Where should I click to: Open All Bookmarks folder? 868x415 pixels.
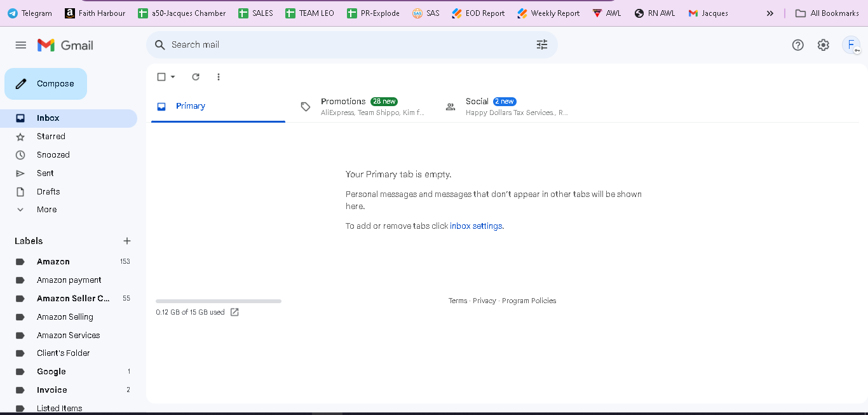(x=827, y=13)
